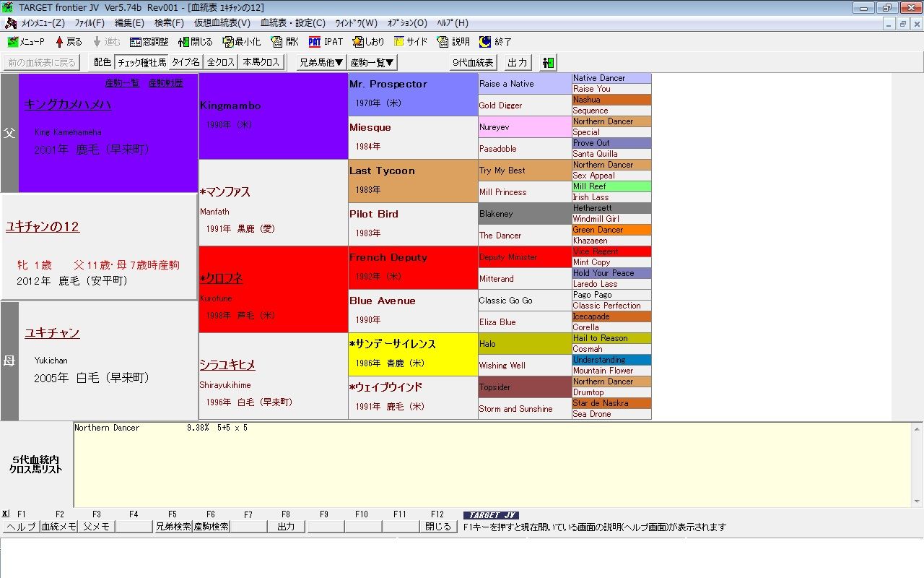
Task: Open the 仮想血統表(V) menu
Action: point(222,23)
